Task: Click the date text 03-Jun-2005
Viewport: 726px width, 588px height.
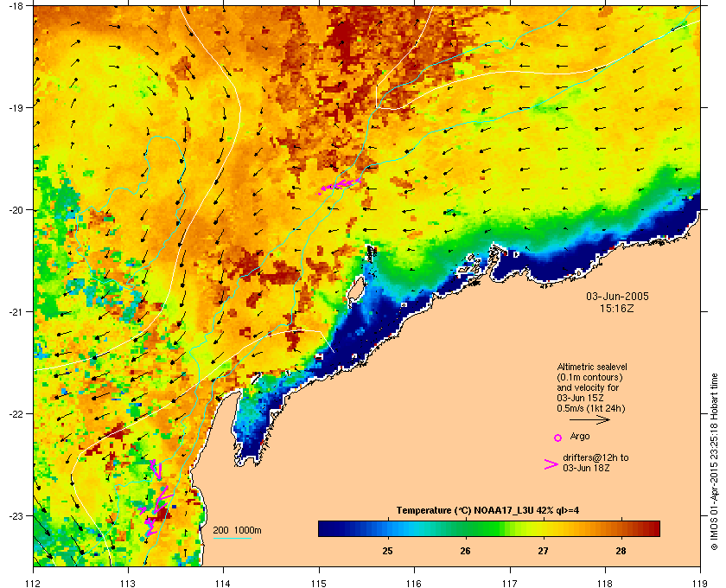Action: click(x=617, y=296)
